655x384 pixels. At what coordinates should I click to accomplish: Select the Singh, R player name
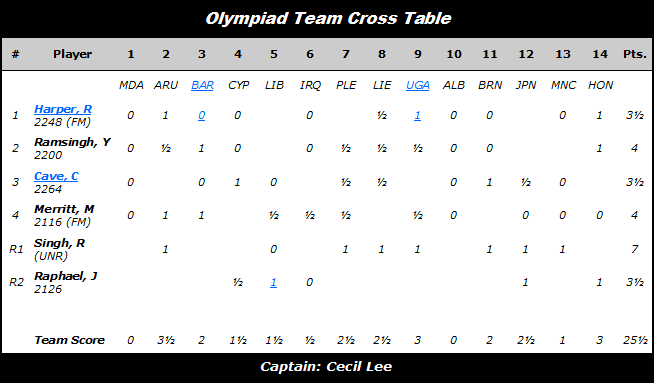pyautogui.click(x=59, y=243)
